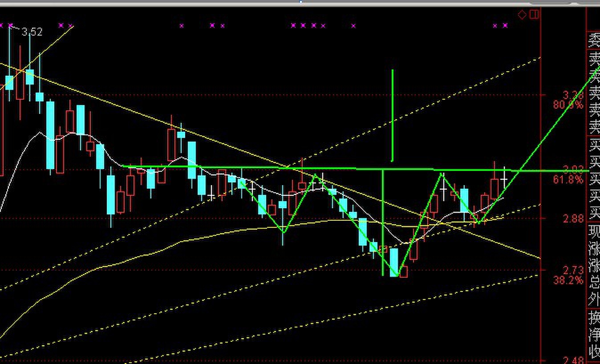
Task: Click the 收 row in quote panel
Action: tap(594, 352)
